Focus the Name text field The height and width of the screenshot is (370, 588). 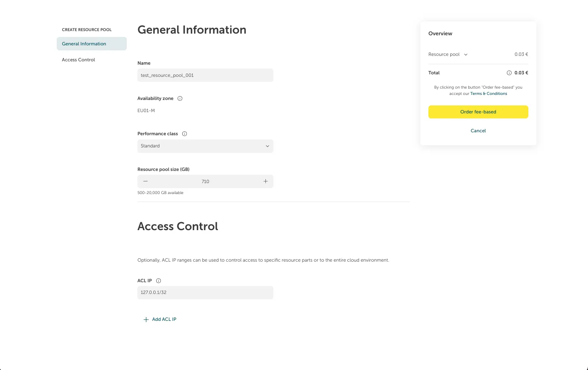[x=205, y=76]
